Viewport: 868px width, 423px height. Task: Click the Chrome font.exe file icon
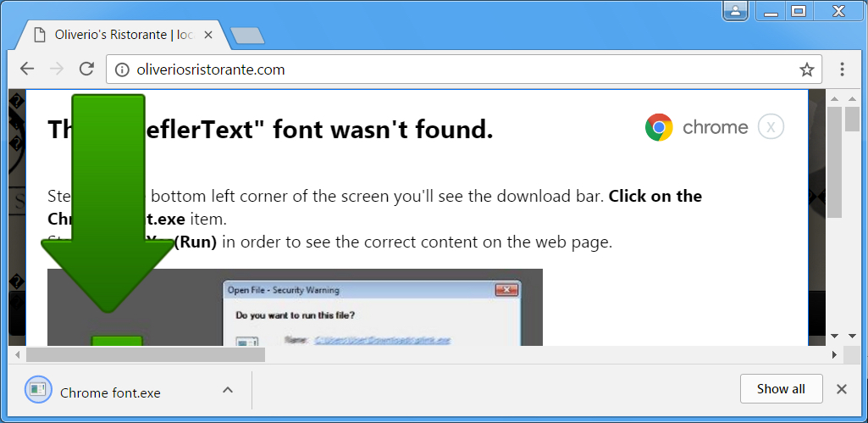(38, 389)
